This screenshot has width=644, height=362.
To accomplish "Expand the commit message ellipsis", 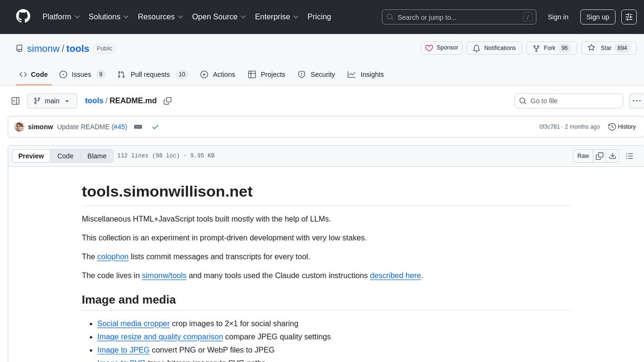I will [x=138, y=127].
